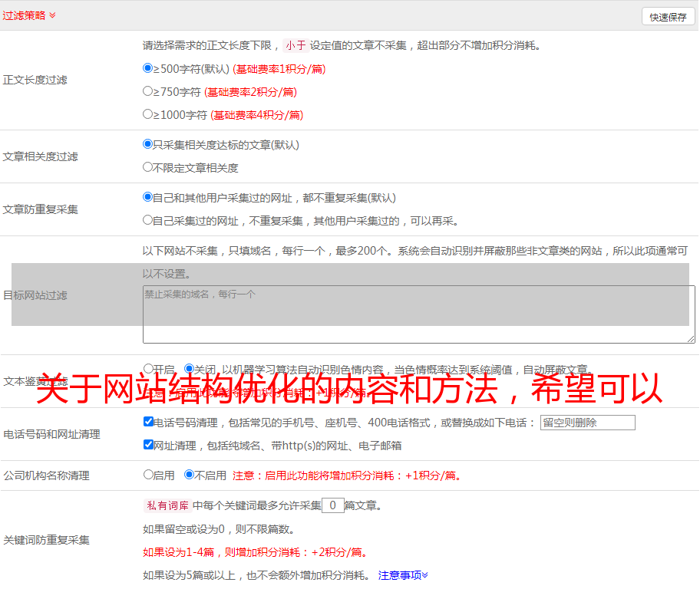Choose the ≥750字符 length filter
The height and width of the screenshot is (589, 700).
[x=148, y=91]
